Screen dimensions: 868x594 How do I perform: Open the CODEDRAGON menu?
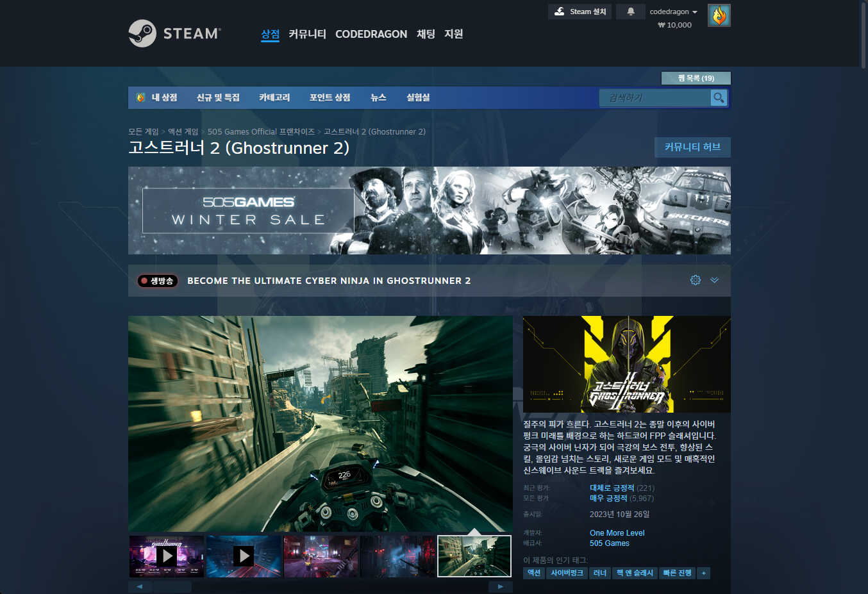point(371,34)
